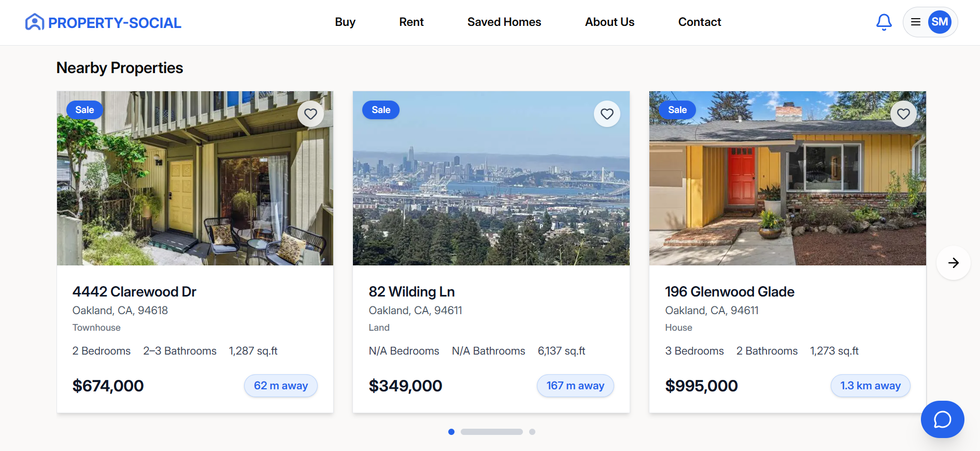Click the About Us link
The image size is (980, 451).
[x=609, y=22]
